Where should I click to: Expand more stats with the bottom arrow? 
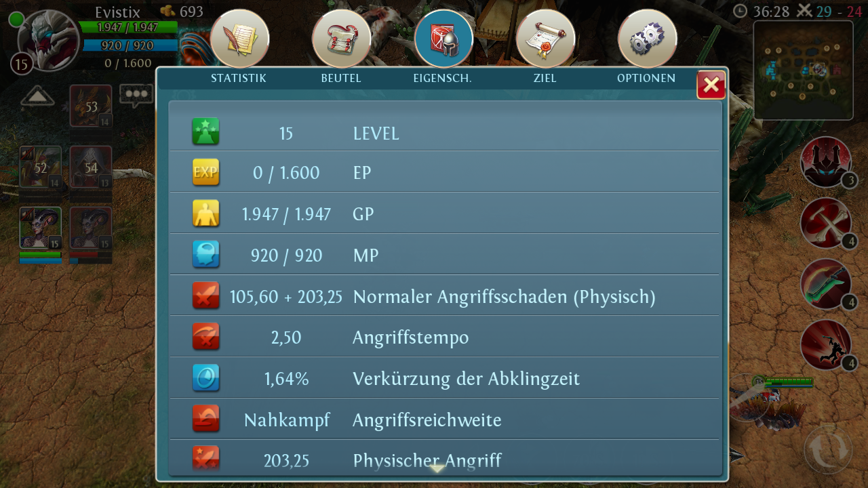click(x=437, y=468)
